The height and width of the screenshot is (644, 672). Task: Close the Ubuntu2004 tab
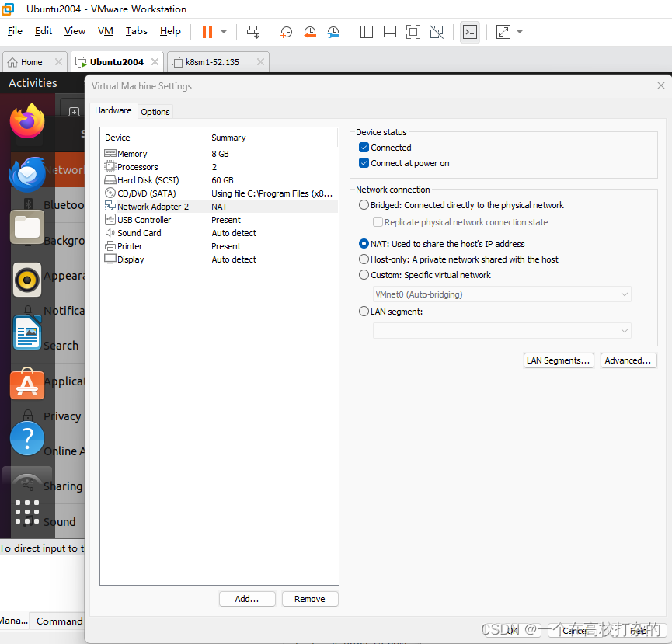(x=155, y=61)
